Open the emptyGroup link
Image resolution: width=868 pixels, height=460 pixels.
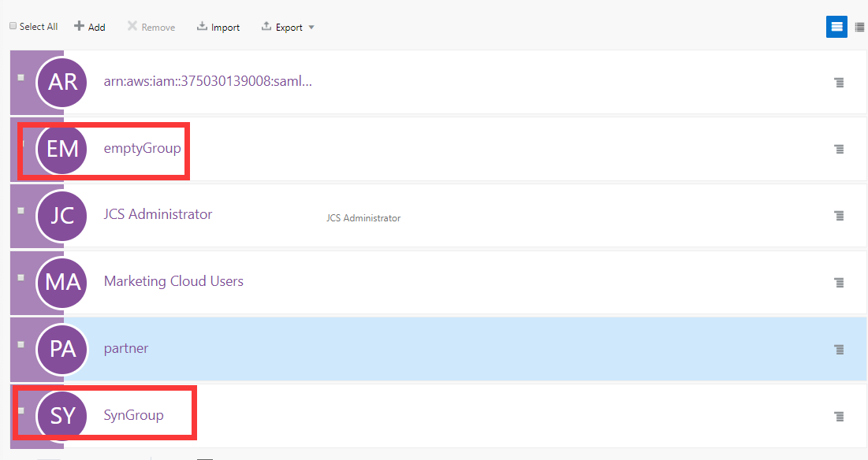pos(142,149)
